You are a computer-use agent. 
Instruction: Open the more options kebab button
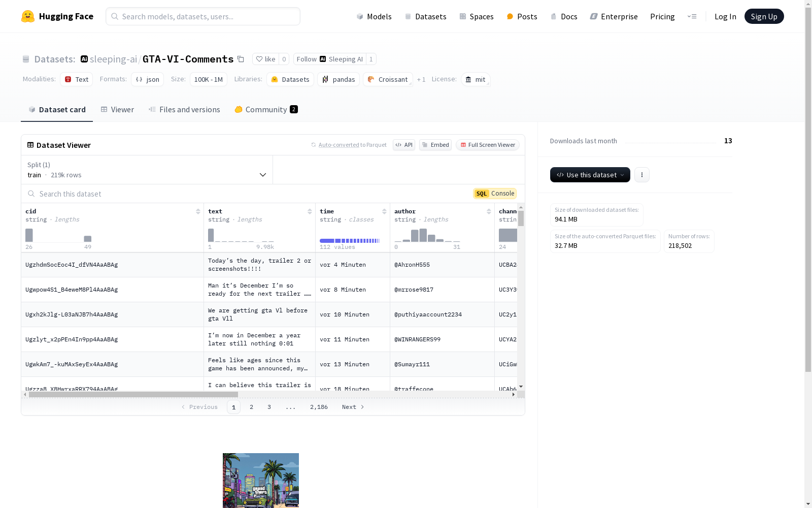click(642, 175)
